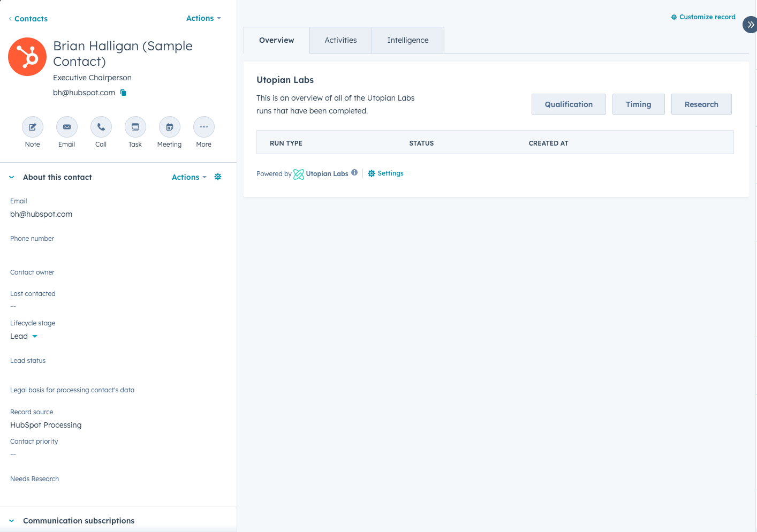Collapse the right sidebar double-arrow button

tap(750, 25)
